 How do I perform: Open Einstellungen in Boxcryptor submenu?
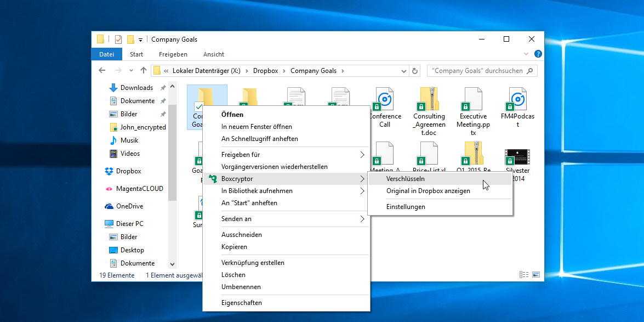pyautogui.click(x=440, y=207)
